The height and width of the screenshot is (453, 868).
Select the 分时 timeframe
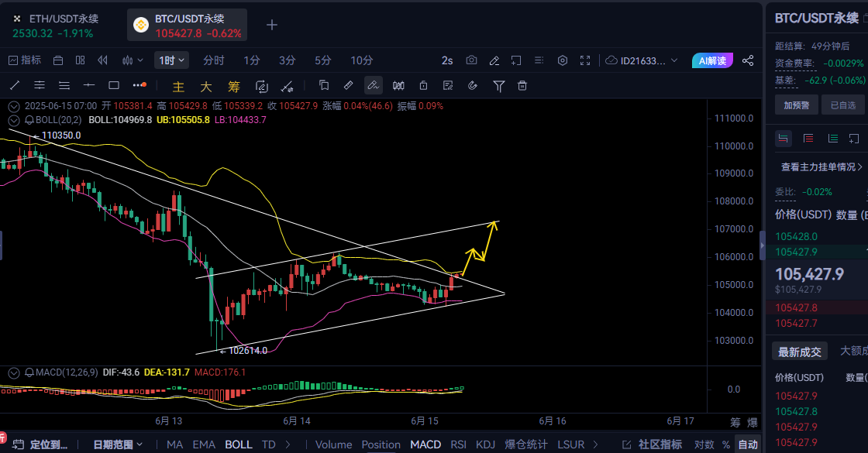pos(213,60)
